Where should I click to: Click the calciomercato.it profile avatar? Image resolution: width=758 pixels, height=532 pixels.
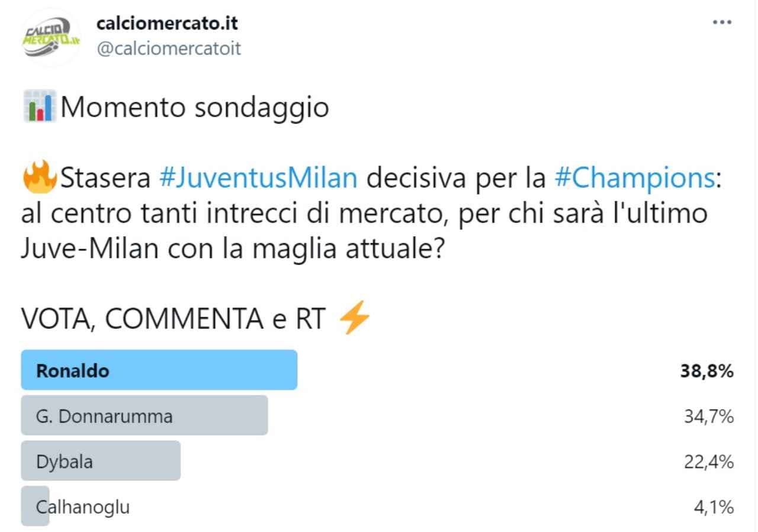click(50, 37)
